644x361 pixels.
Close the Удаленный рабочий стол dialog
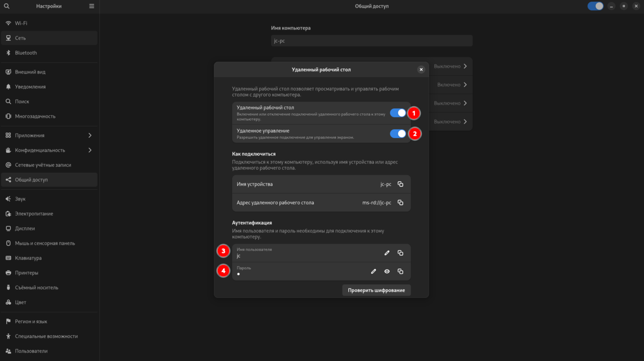point(421,69)
